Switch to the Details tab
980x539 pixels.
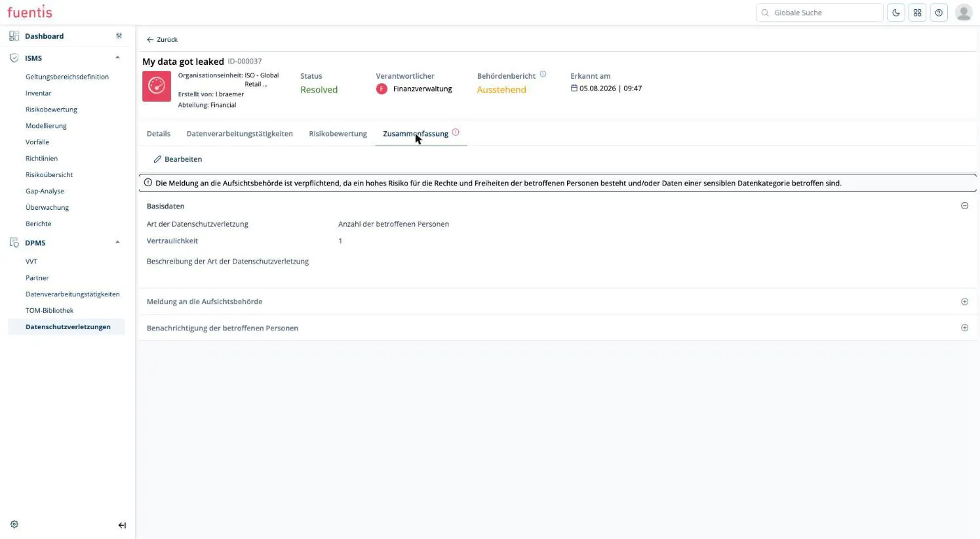159,134
